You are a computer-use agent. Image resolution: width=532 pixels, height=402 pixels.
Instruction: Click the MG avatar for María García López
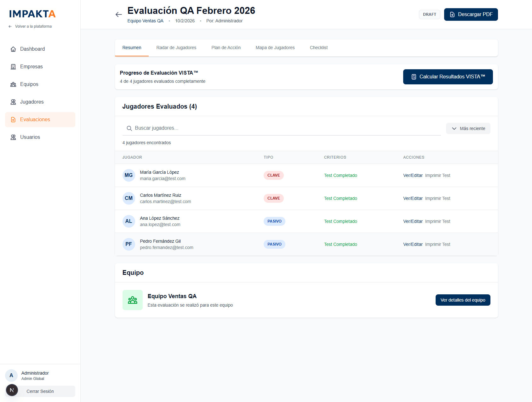point(129,175)
